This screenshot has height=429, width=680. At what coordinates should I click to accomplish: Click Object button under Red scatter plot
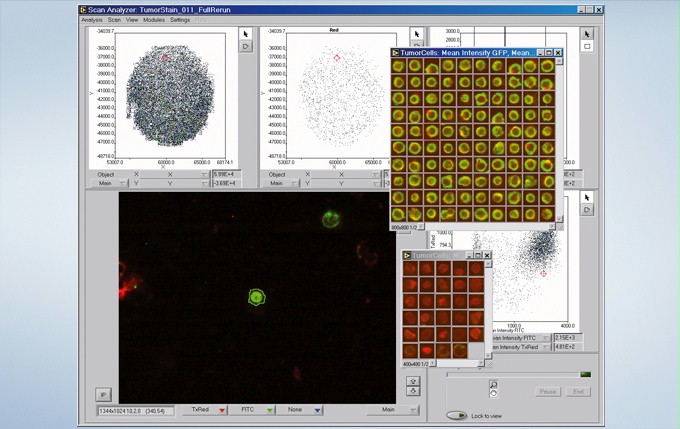[277, 174]
